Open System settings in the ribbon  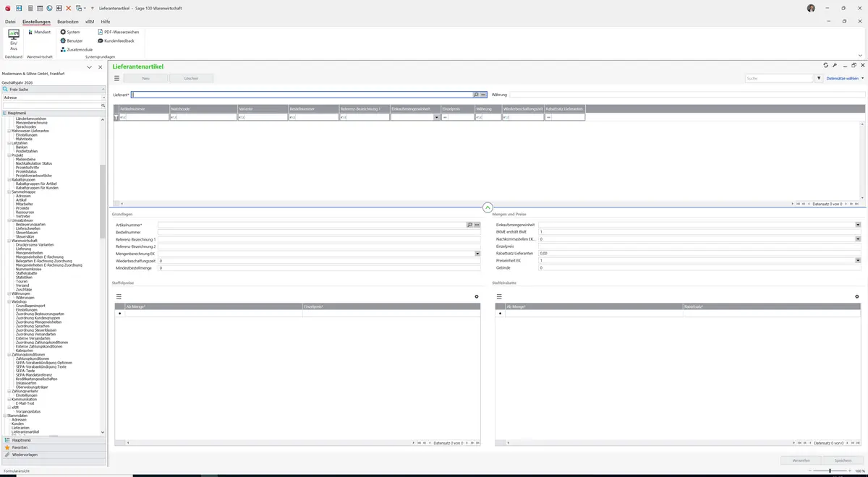point(70,33)
